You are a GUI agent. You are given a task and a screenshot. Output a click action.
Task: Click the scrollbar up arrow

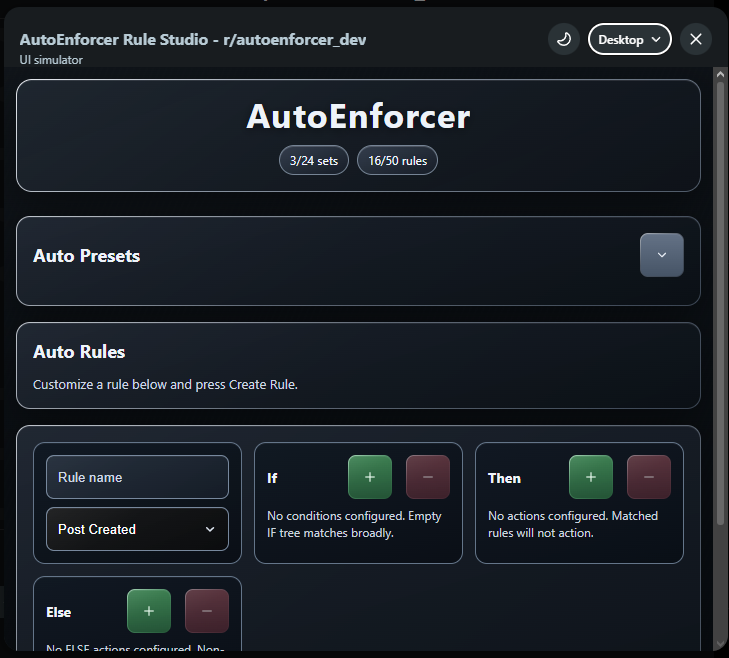720,74
